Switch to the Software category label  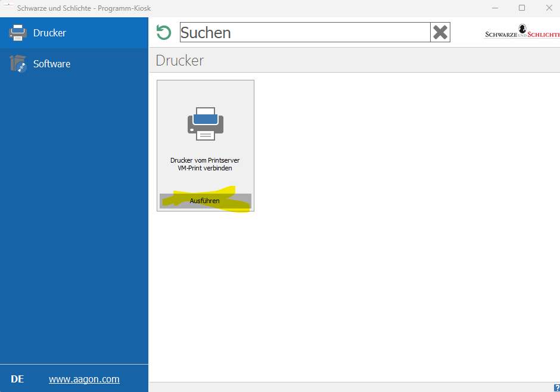[52, 64]
